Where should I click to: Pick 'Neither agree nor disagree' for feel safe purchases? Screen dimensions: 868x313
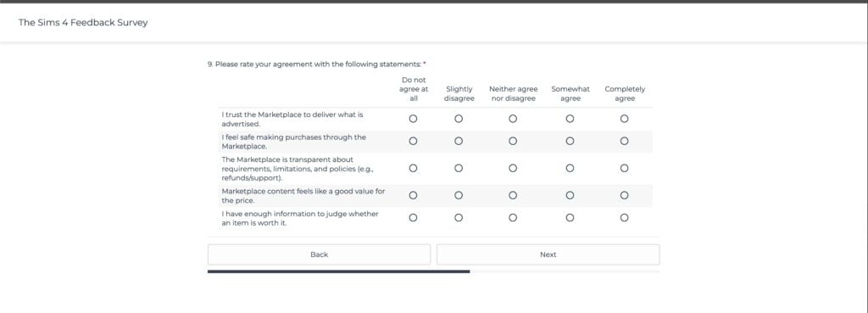[513, 142]
